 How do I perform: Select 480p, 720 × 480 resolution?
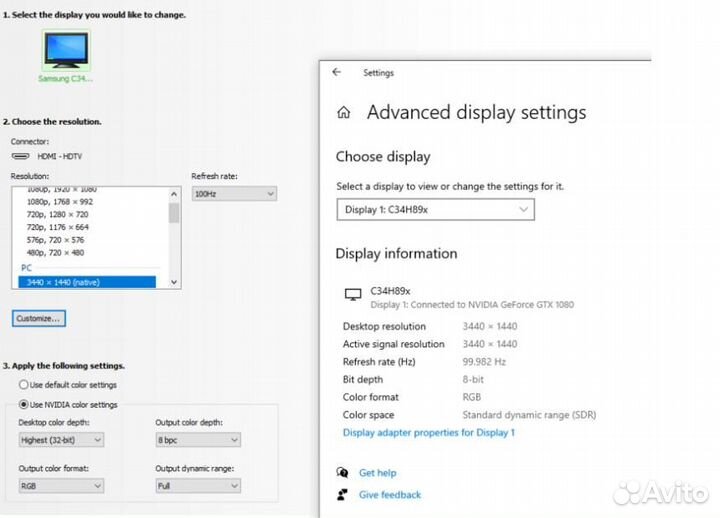click(55, 253)
